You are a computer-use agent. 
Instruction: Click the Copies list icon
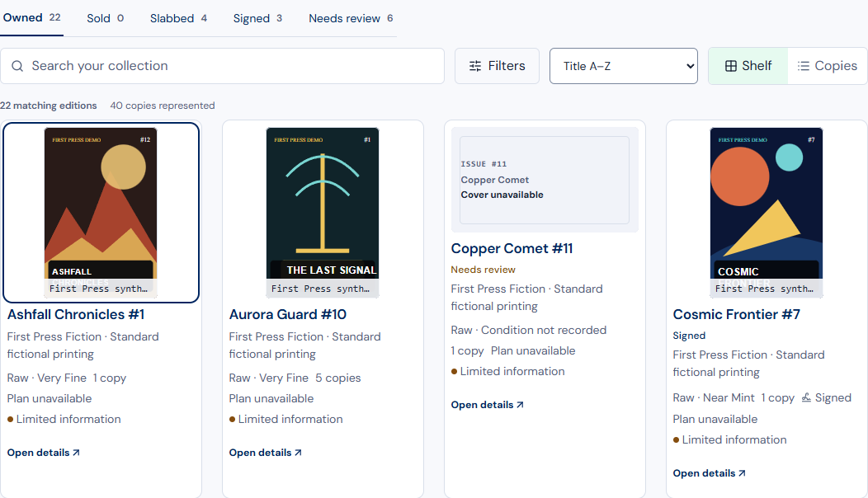pos(804,66)
